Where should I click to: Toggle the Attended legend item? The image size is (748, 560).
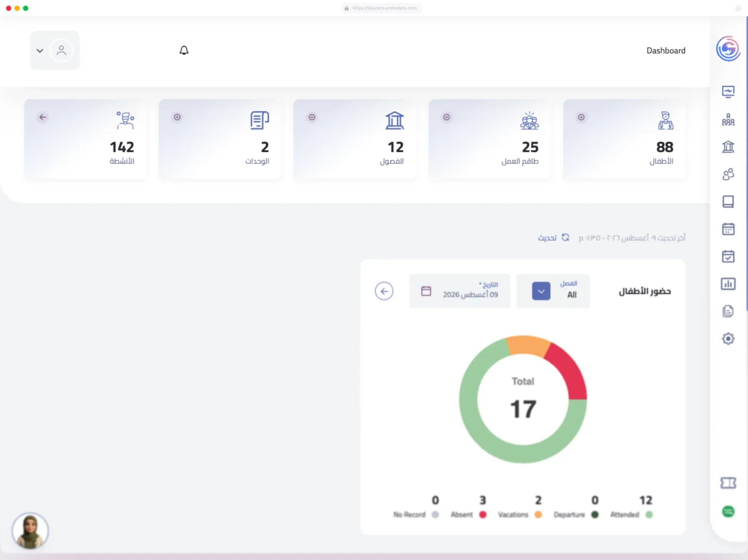631,514
